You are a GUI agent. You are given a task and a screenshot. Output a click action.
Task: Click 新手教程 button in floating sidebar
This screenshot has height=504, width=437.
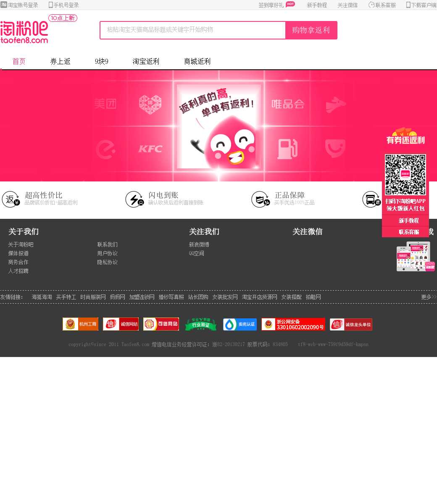(405, 220)
